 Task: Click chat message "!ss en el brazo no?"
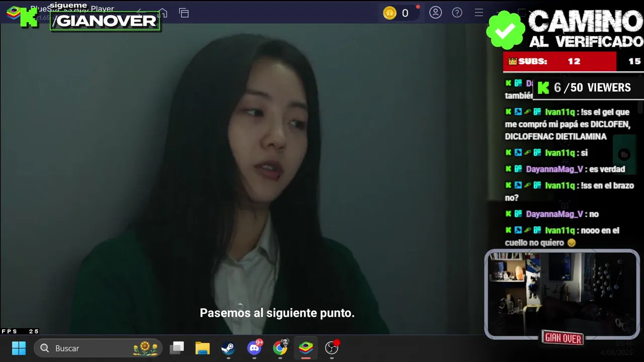(x=570, y=192)
